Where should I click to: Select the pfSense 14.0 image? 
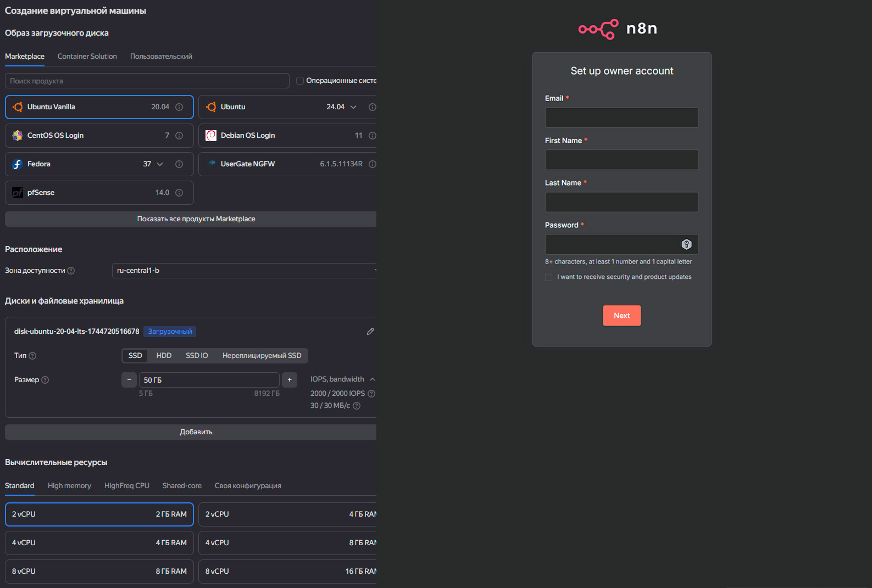[x=99, y=193]
